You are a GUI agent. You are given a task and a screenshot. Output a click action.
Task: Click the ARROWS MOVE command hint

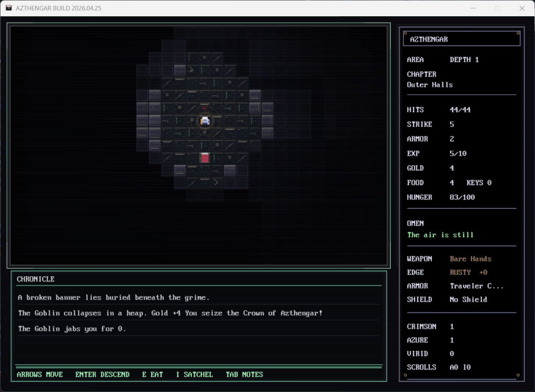click(x=40, y=374)
